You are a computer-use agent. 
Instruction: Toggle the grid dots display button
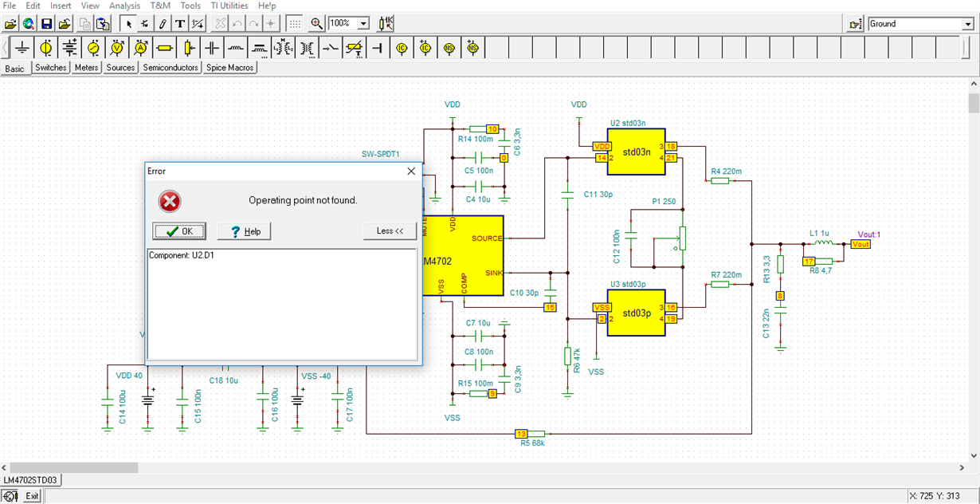tap(294, 24)
